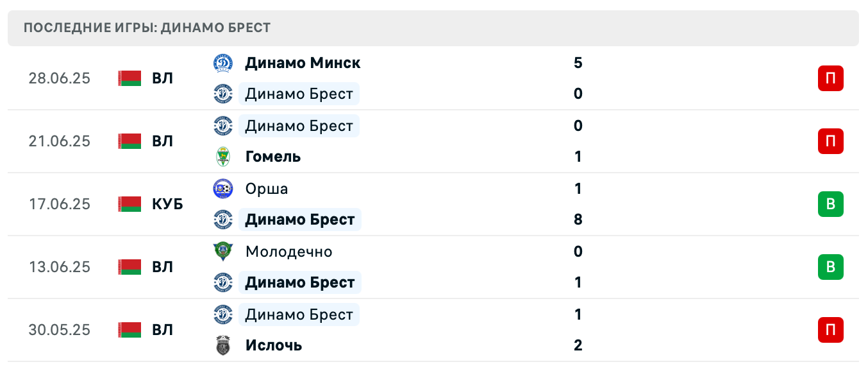
Task: Open the Динамо Минск team link
Action: (303, 63)
